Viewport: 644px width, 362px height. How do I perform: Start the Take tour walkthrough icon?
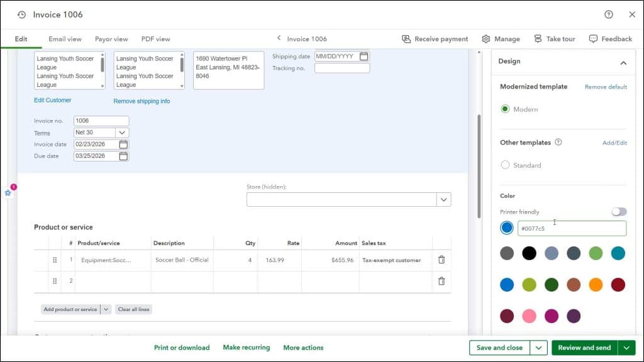[x=536, y=38]
